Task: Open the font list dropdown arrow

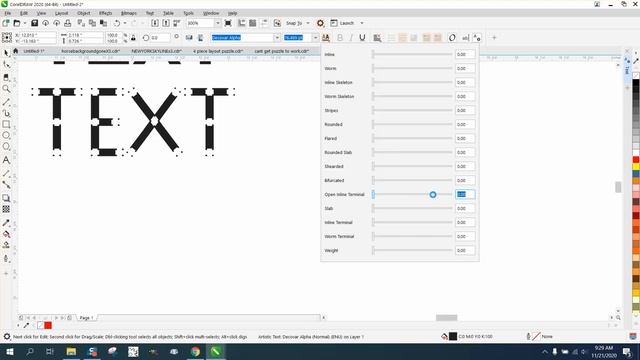Action: coord(277,38)
